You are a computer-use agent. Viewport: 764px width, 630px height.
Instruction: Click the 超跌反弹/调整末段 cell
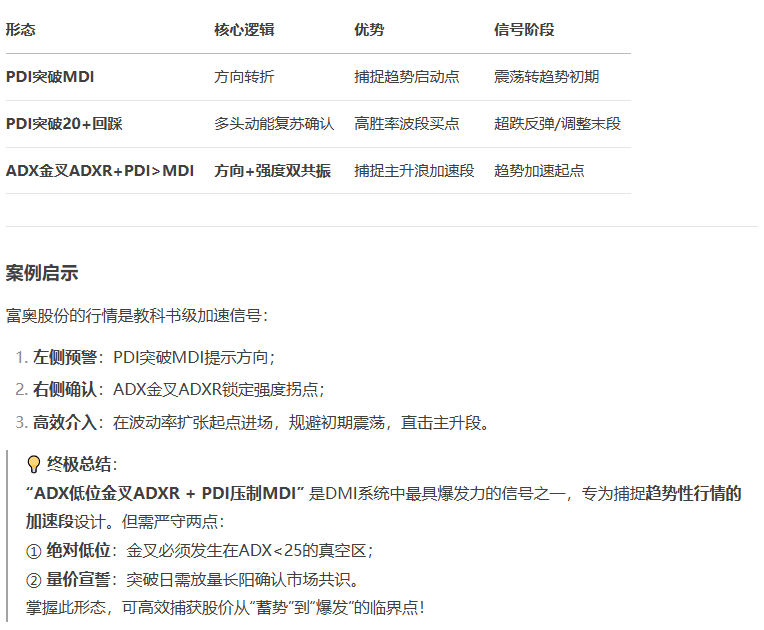pos(557,124)
